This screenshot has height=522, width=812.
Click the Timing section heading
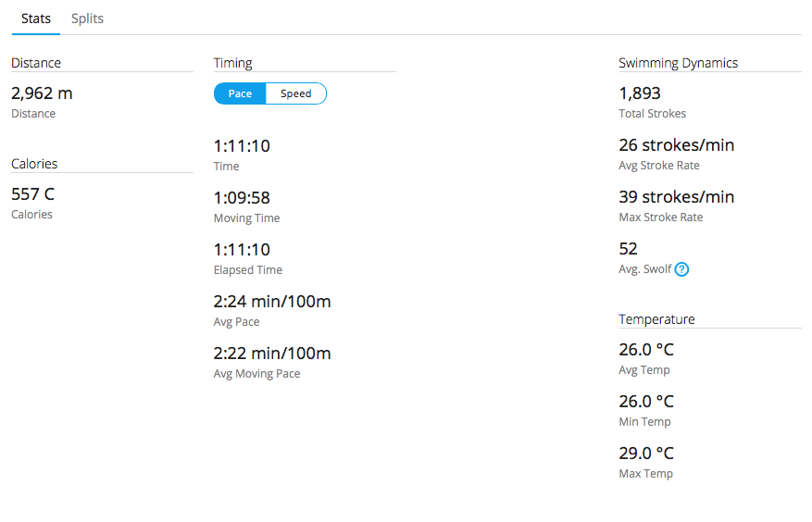pyautogui.click(x=232, y=63)
